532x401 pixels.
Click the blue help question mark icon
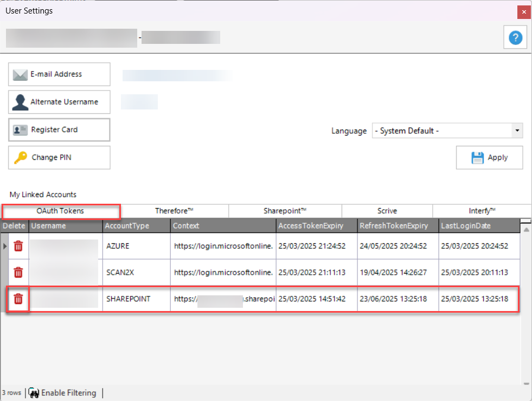coord(515,37)
